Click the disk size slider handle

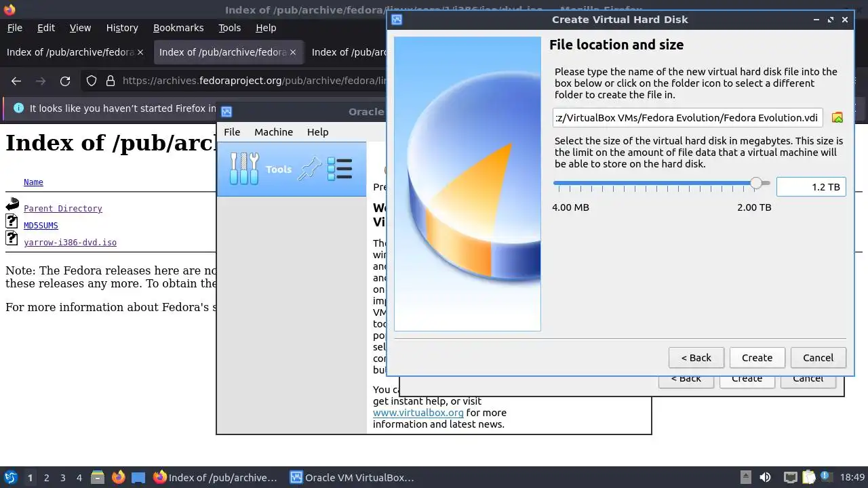coord(756,183)
